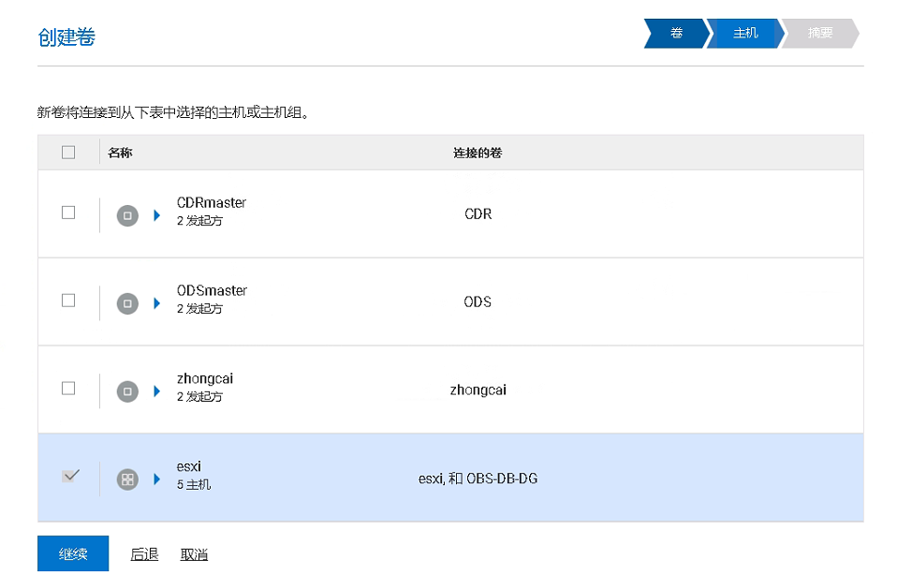Click the 名称 column header

coord(120,153)
